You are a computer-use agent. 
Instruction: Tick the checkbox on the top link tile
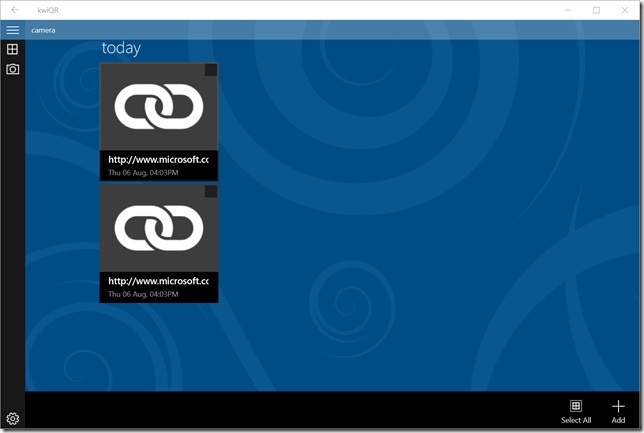[x=211, y=70]
